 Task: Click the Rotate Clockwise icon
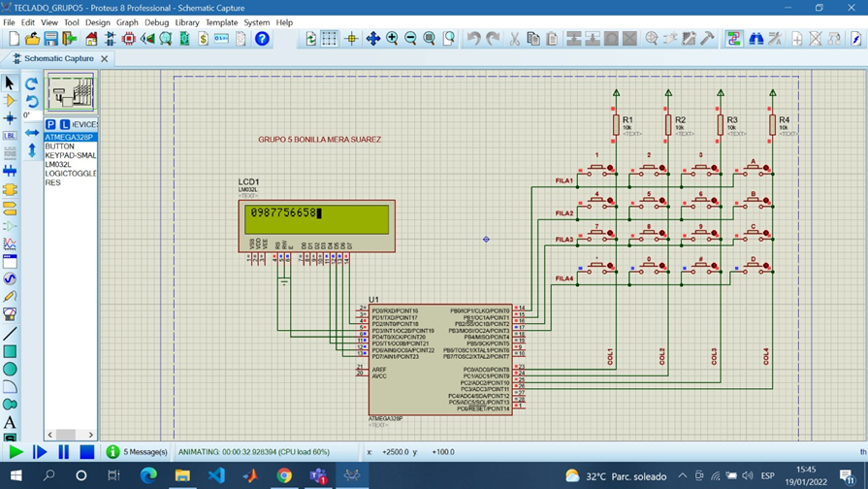(x=31, y=83)
